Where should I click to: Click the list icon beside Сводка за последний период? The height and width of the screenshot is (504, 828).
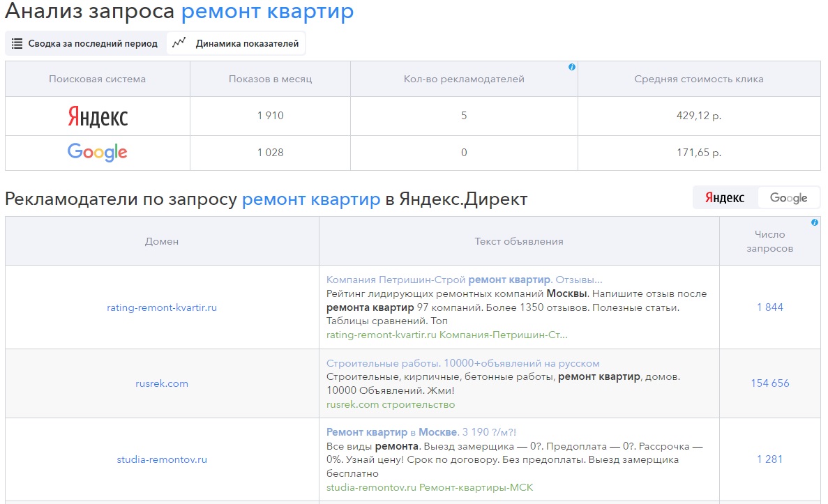pos(17,44)
